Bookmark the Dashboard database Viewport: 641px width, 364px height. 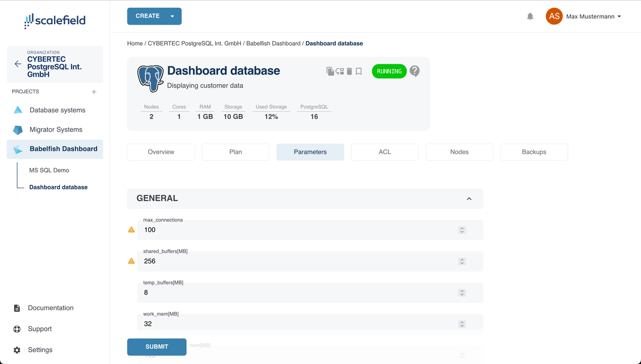click(359, 71)
